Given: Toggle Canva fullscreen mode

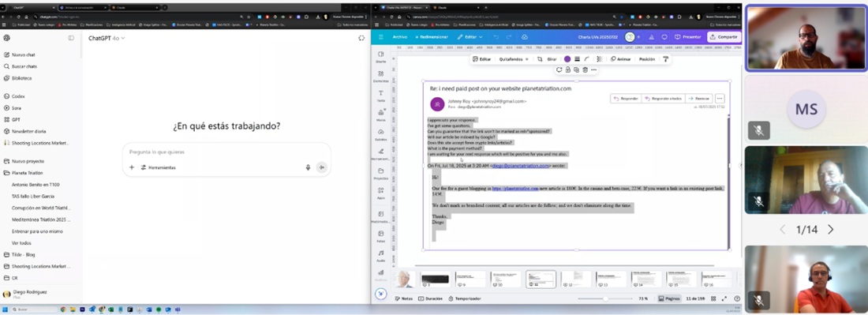Looking at the screenshot, I should pos(724,298).
